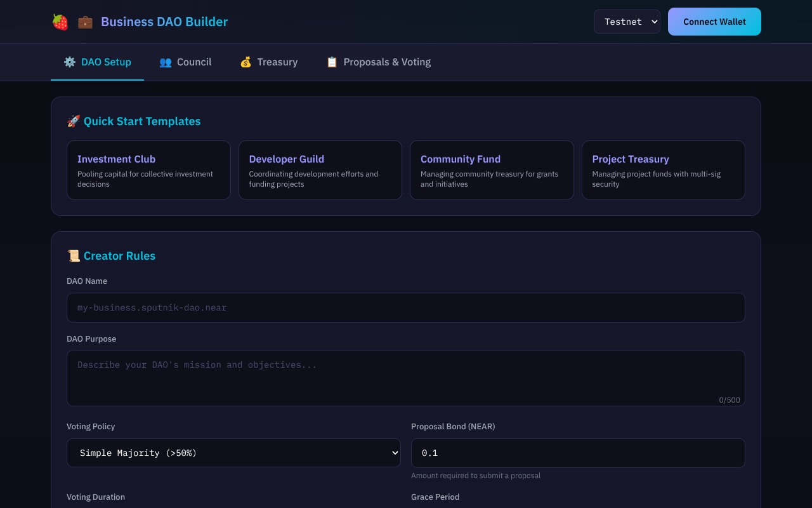Click the strawberry logo in the header

pos(59,21)
